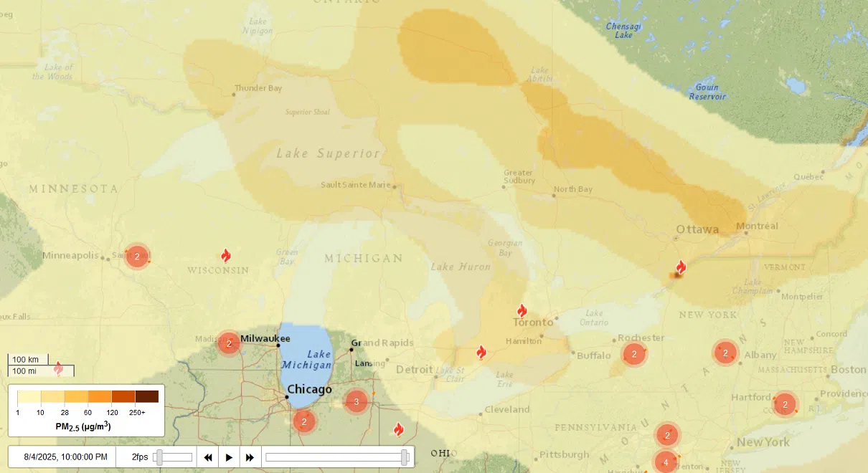This screenshot has width=868, height=473.
Task: Open the cluster marker 2 near Madison
Action: (229, 343)
